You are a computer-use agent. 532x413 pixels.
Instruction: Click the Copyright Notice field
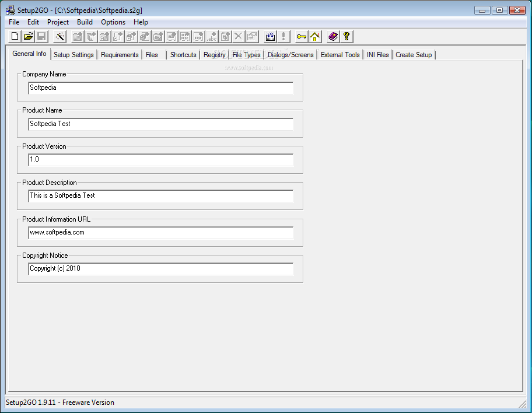pyautogui.click(x=161, y=269)
